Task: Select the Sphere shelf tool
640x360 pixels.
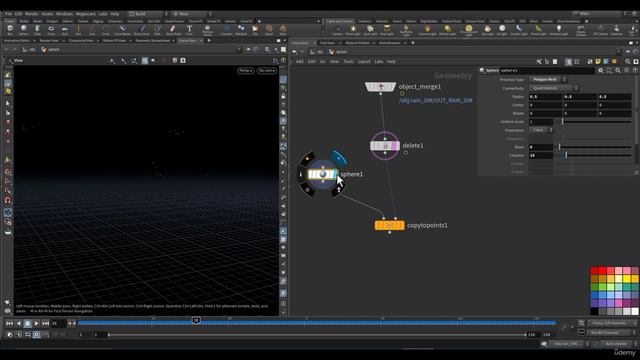Action: coord(24,30)
